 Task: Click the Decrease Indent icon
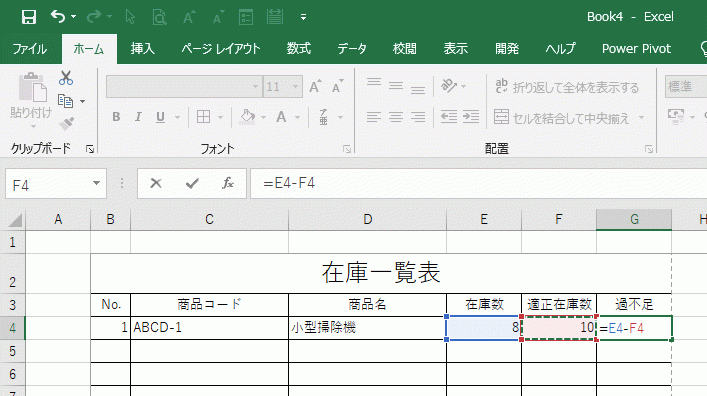click(x=449, y=117)
